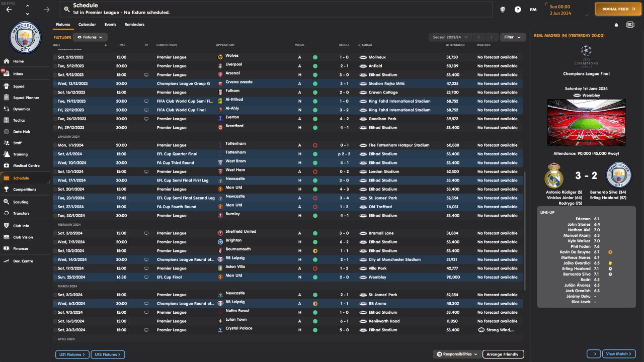The image size is (644, 362).
Task: Click the Real Madrid crest in match panel
Action: click(553, 175)
